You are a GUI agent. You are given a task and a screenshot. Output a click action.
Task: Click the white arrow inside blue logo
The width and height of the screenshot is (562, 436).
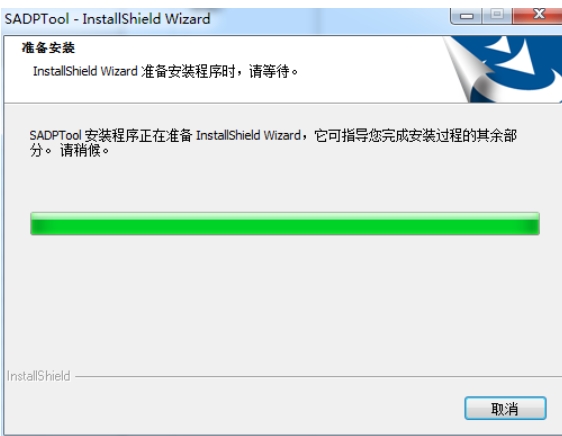coord(516,57)
